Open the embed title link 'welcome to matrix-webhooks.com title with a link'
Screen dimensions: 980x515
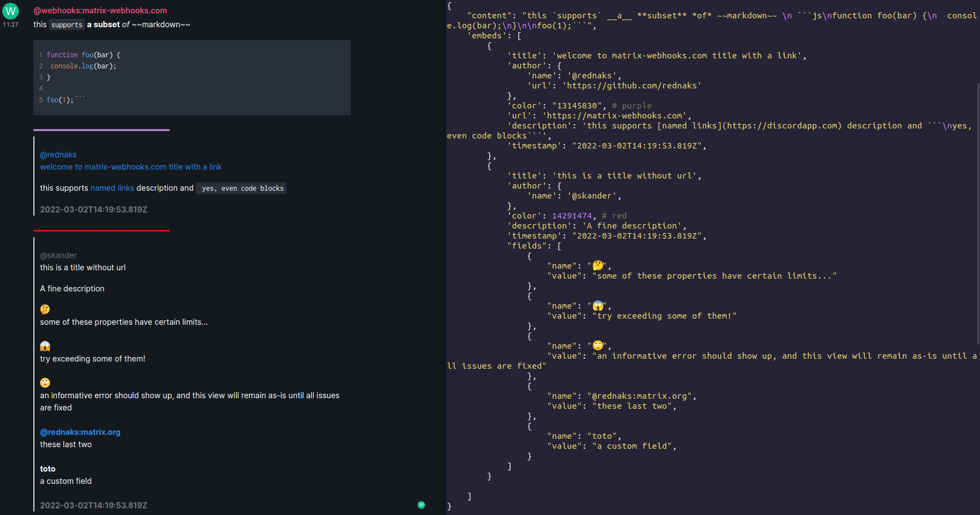click(x=131, y=167)
